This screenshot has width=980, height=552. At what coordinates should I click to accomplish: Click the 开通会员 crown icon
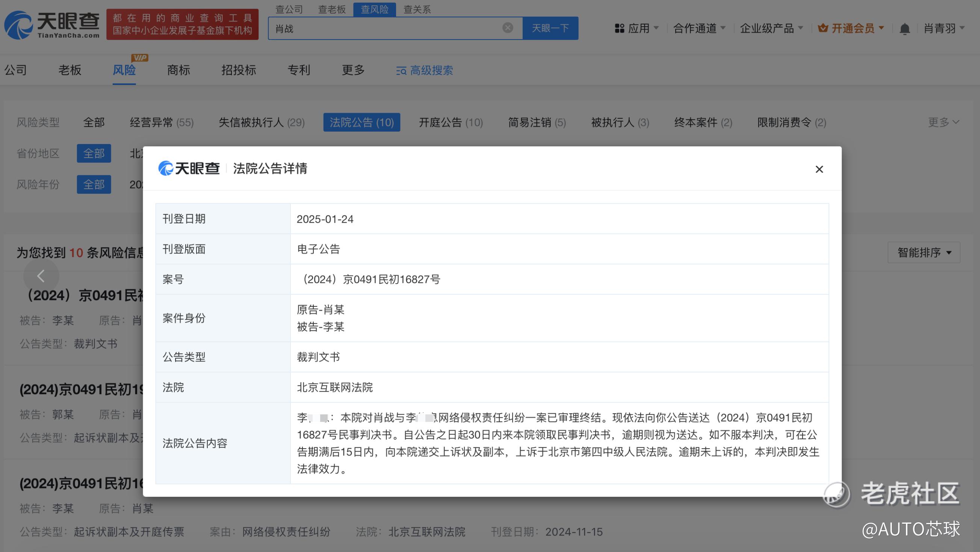tap(823, 28)
